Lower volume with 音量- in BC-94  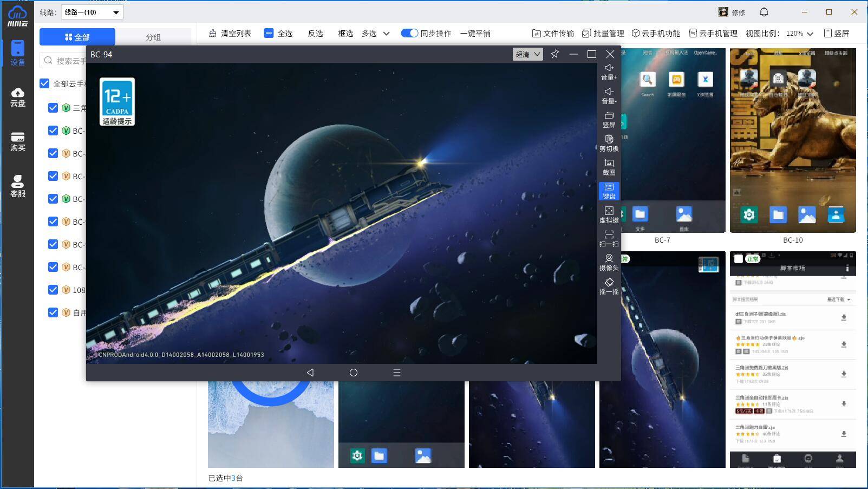click(609, 96)
